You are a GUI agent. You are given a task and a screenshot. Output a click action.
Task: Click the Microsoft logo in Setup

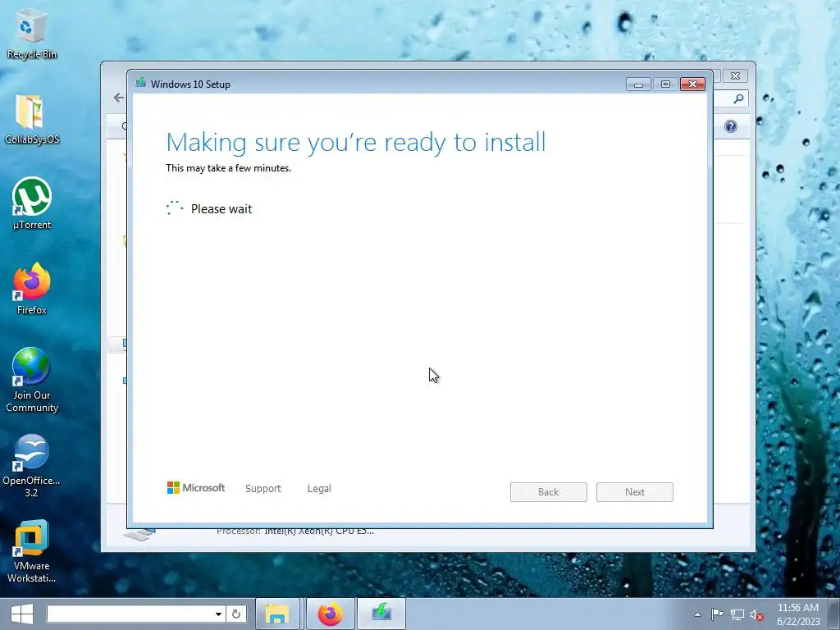195,487
